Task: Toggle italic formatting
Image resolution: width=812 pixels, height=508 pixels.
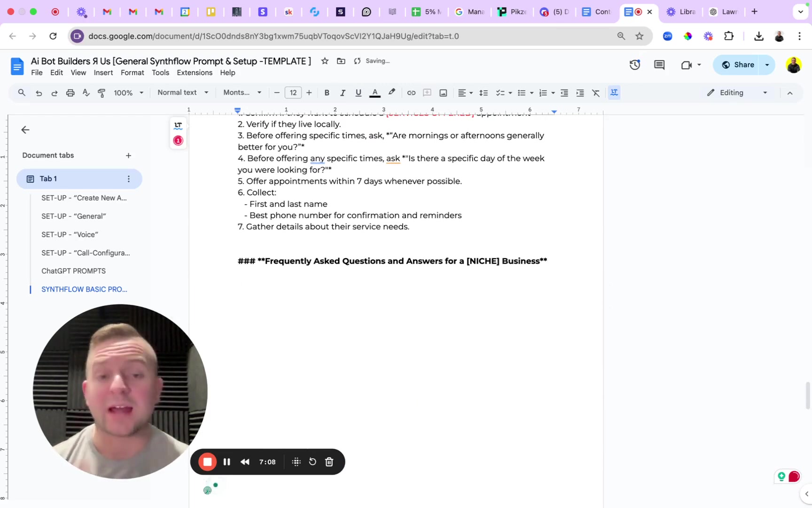Action: pos(343,93)
